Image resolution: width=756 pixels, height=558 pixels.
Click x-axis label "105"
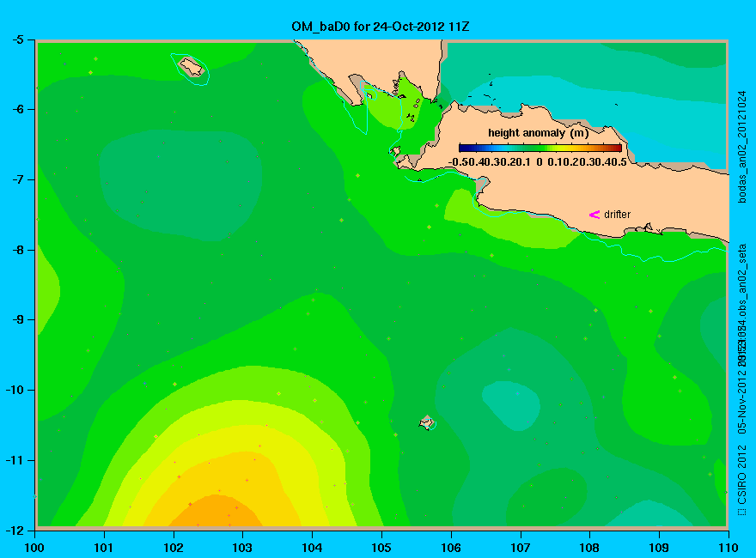[381, 548]
